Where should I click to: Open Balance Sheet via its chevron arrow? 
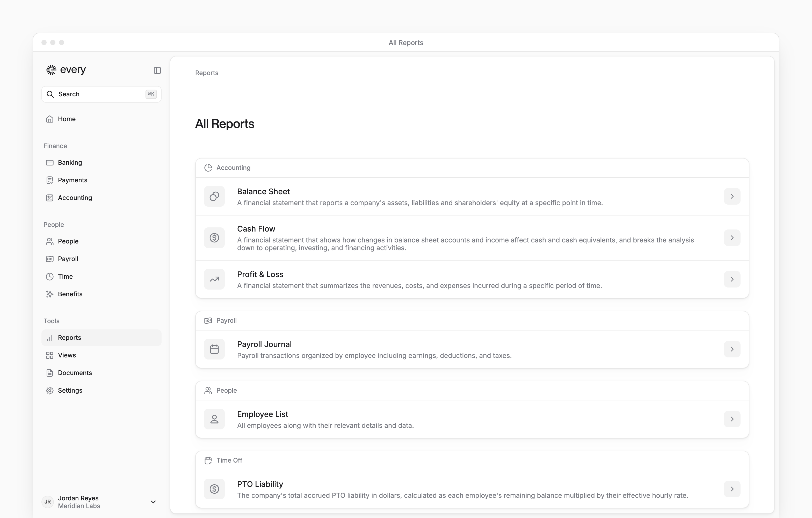(x=732, y=196)
